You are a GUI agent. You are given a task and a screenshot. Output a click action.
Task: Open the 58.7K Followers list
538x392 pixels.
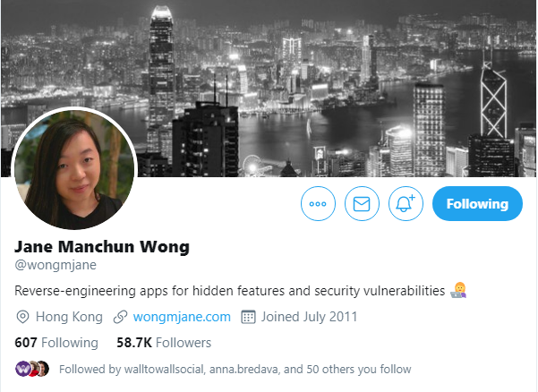[164, 343]
